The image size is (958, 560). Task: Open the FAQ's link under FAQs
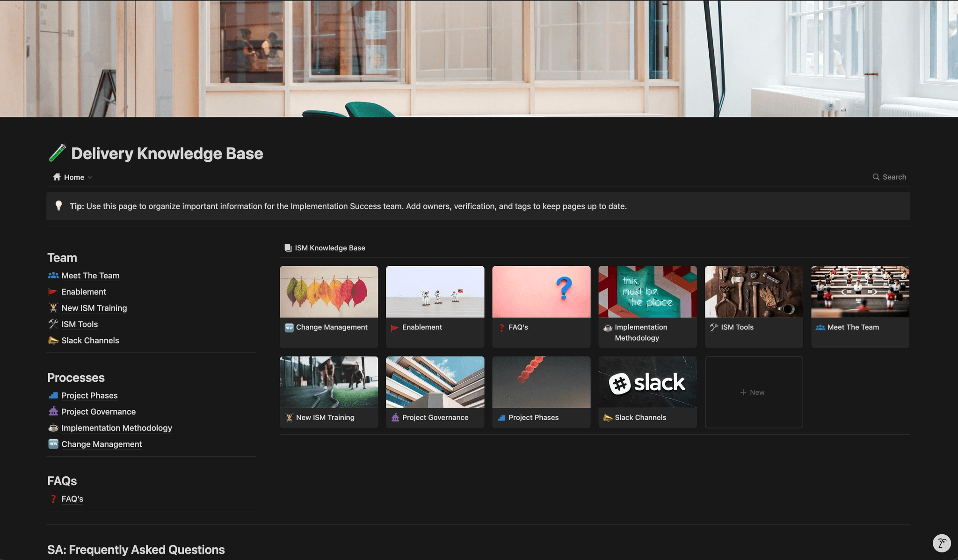(72, 499)
